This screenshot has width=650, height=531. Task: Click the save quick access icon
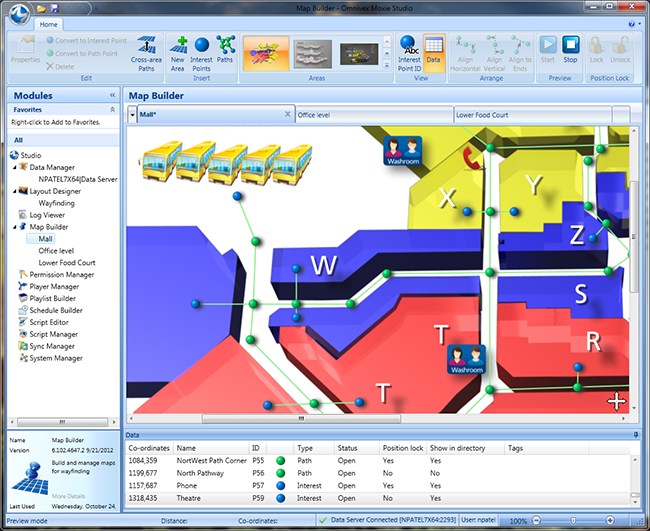click(x=54, y=8)
